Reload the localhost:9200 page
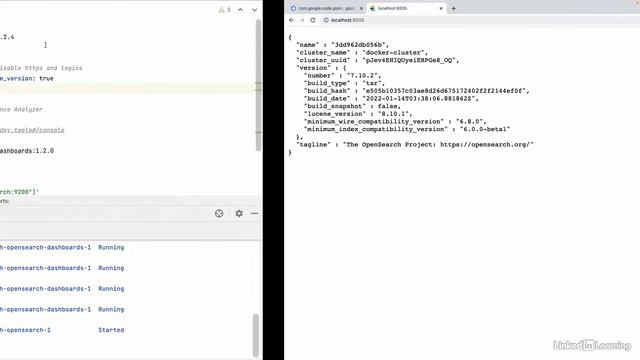The image size is (640, 360). [x=313, y=20]
